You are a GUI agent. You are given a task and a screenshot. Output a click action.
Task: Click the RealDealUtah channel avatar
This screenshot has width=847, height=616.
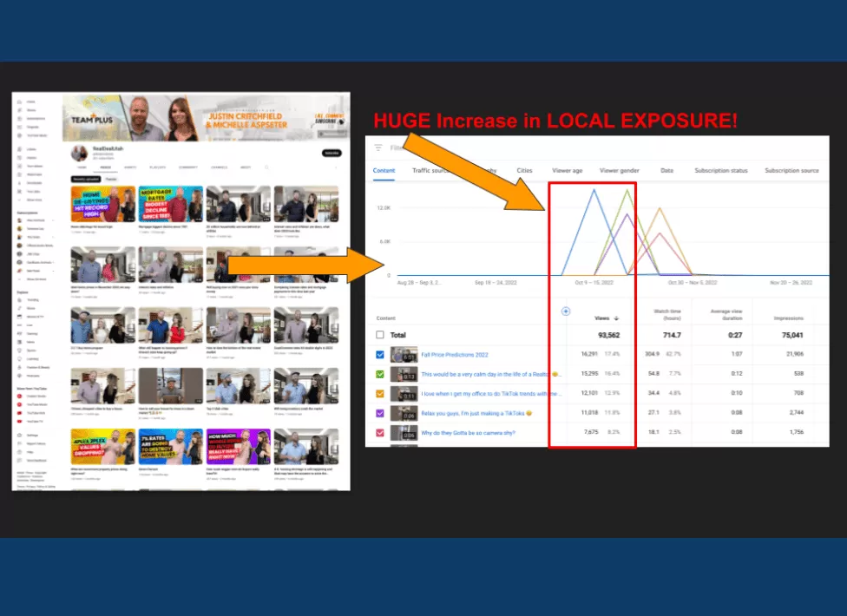point(79,153)
